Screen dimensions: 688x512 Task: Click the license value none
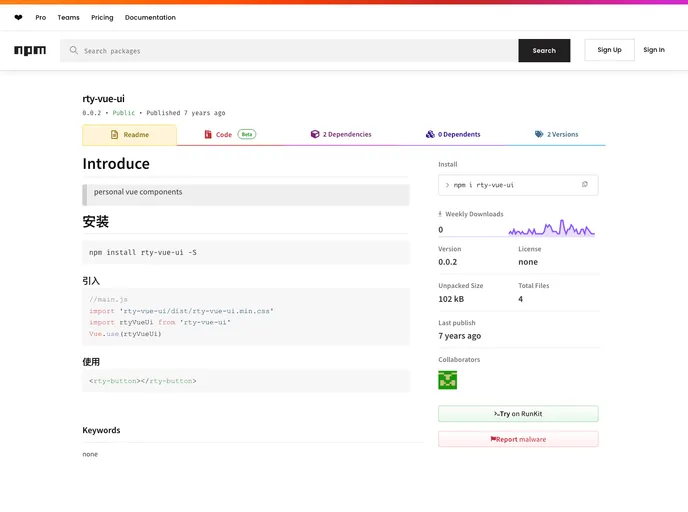pos(528,262)
